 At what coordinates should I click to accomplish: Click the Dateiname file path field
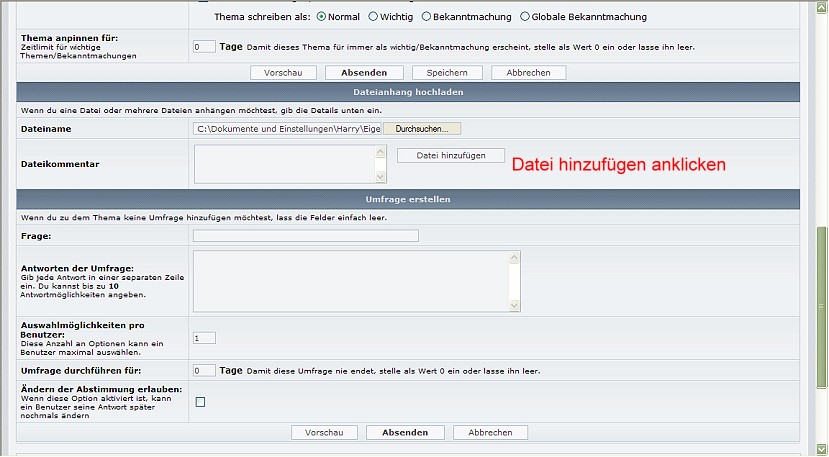(287, 129)
